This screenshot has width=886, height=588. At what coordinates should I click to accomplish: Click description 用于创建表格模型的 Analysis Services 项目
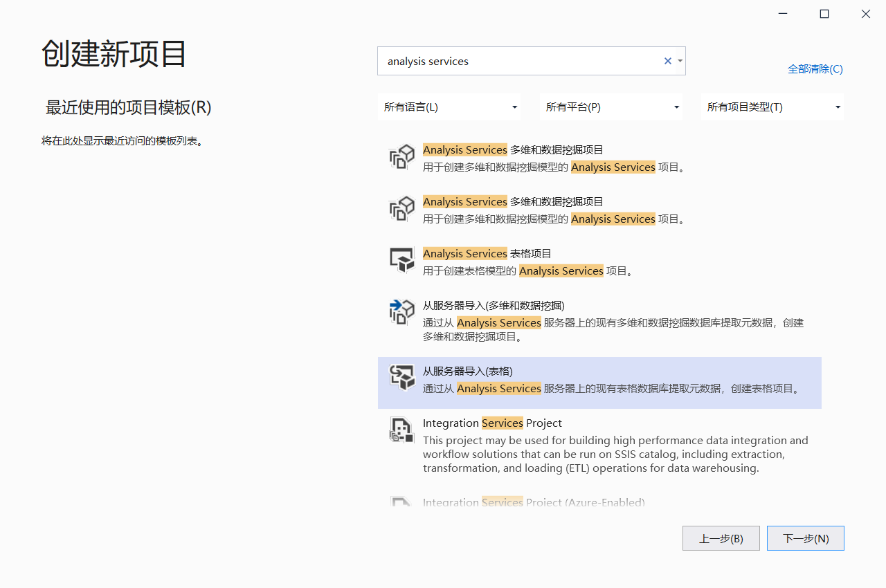528,271
